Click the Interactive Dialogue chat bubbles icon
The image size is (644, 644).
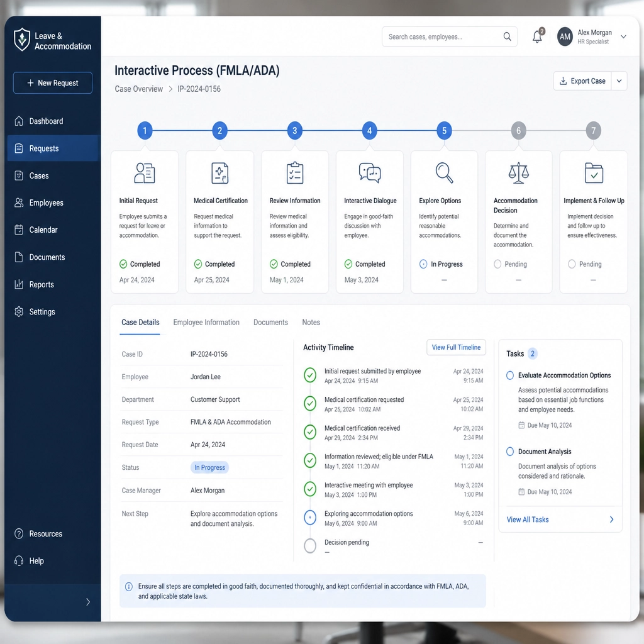(x=370, y=172)
